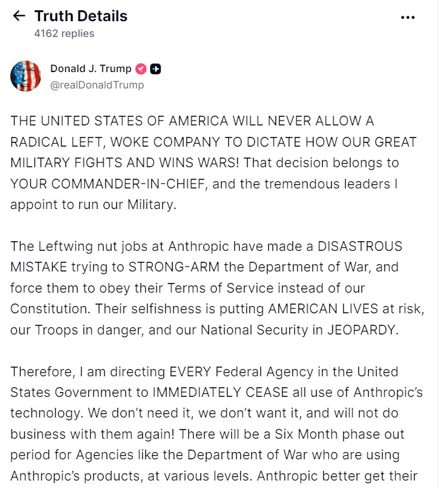The image size is (448, 489).
Task: Click the Donald J. Trump display name
Action: (x=90, y=68)
